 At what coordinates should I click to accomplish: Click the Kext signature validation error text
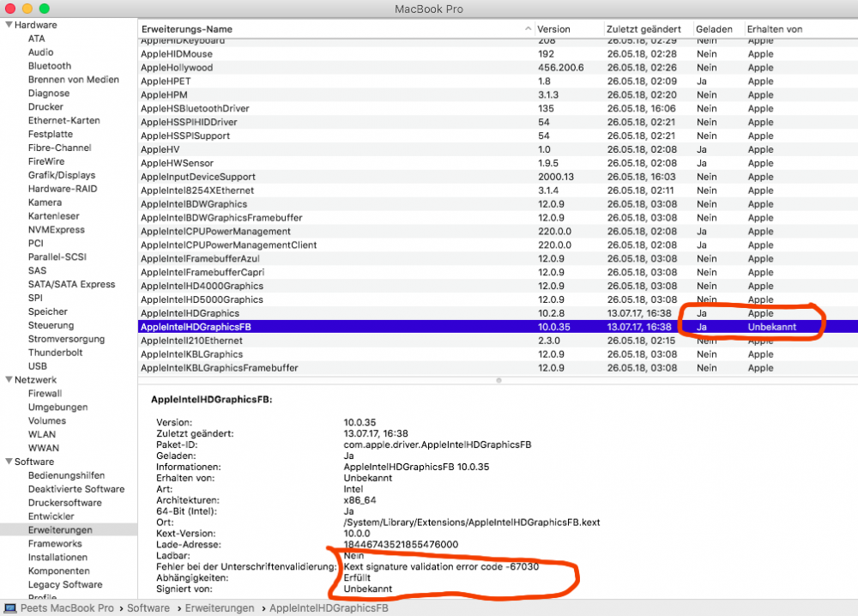[x=441, y=567]
